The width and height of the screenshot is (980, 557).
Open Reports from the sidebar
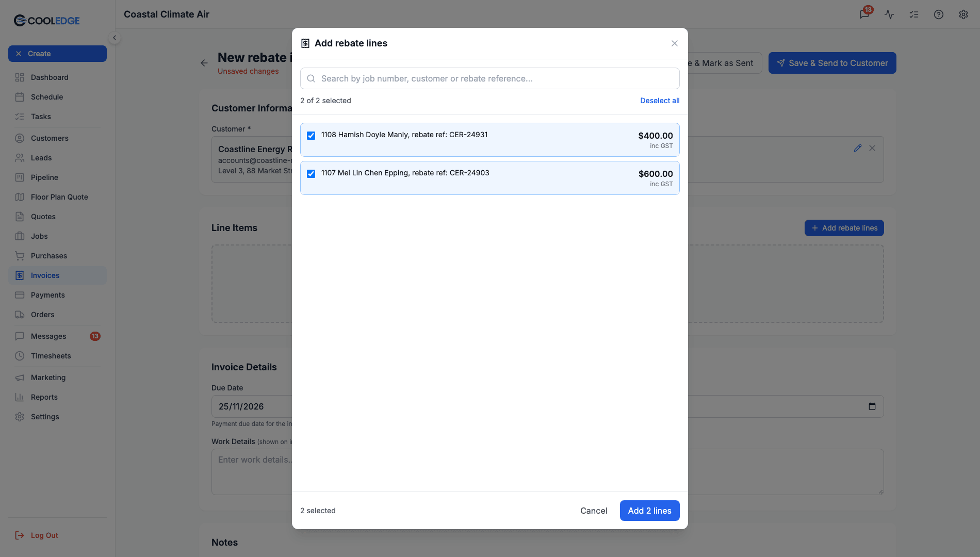57,397
